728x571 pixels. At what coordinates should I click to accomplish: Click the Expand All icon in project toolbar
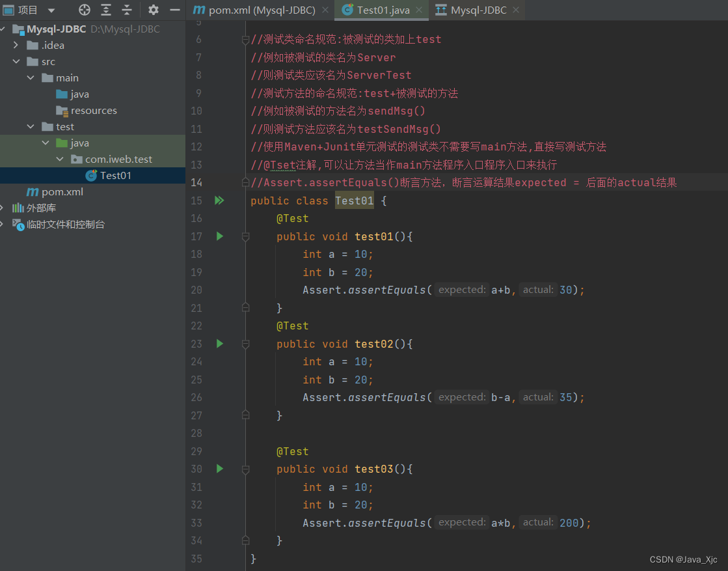click(106, 10)
